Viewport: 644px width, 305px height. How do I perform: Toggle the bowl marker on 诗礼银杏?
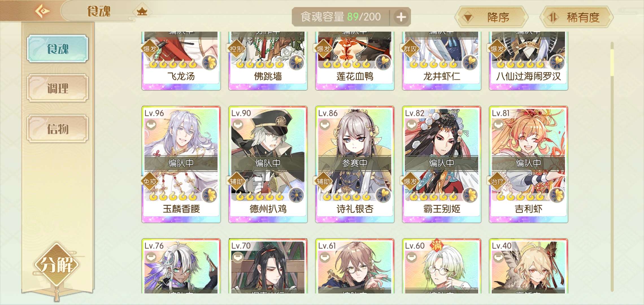click(x=325, y=124)
